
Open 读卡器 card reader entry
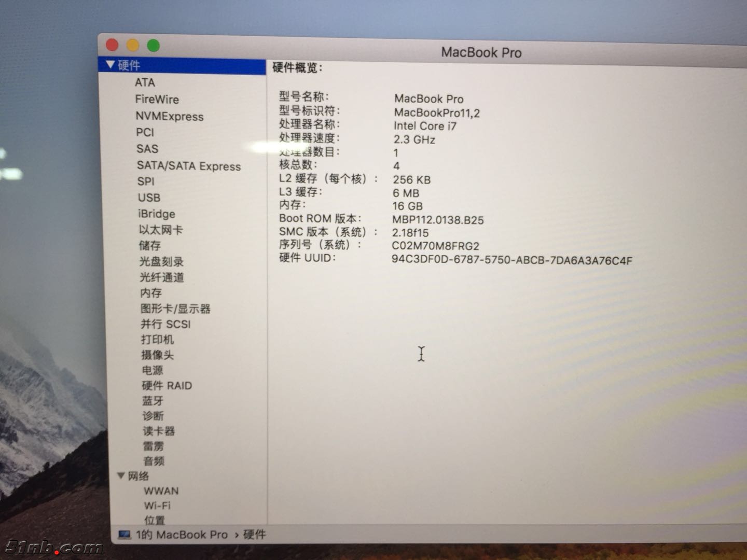[x=159, y=431]
